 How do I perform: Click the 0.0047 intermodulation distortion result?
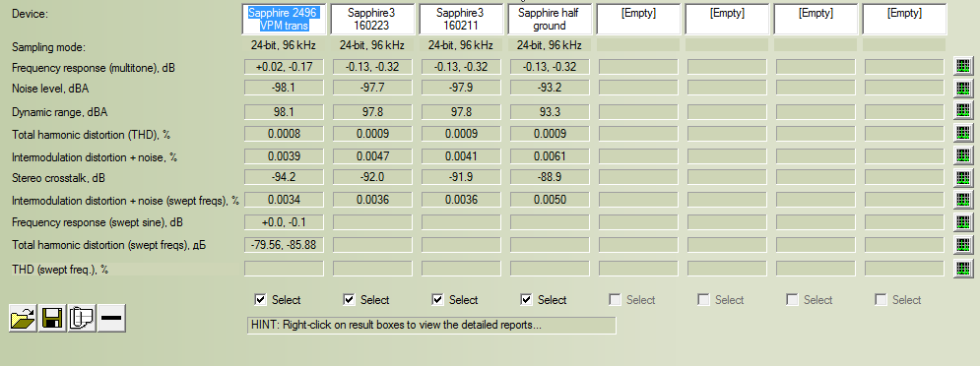click(x=372, y=156)
